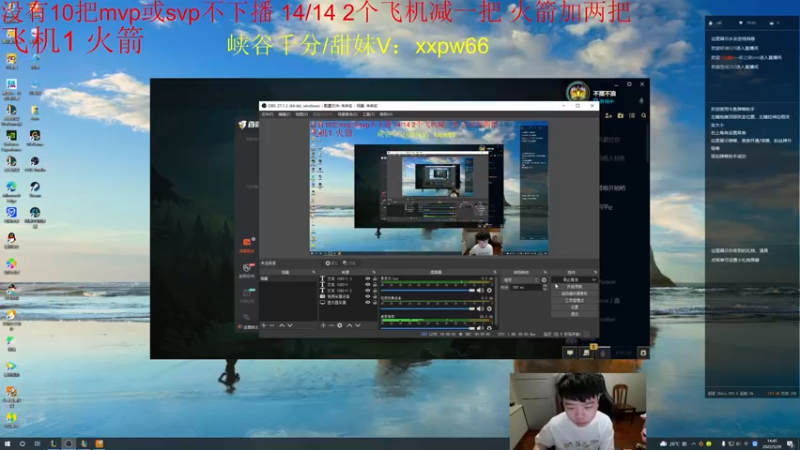The height and width of the screenshot is (450, 800).
Task: Hide the 视频采集设备 source with eye icon
Action: pyautogui.click(x=367, y=296)
